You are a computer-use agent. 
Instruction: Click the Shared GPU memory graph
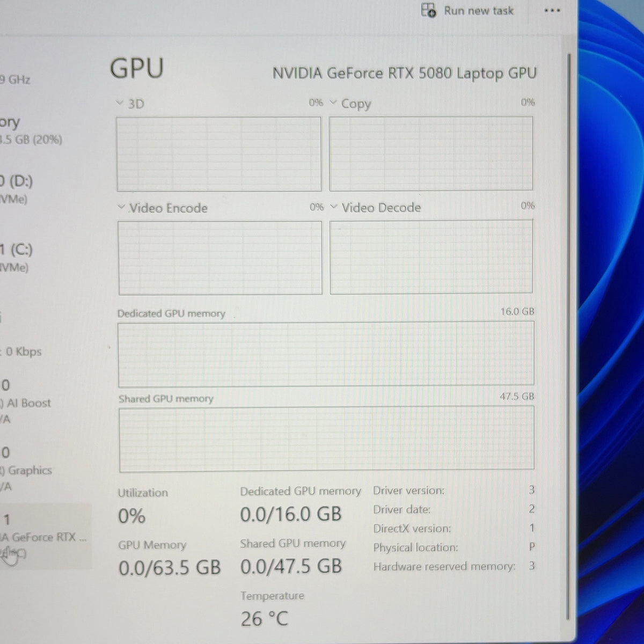point(326,439)
